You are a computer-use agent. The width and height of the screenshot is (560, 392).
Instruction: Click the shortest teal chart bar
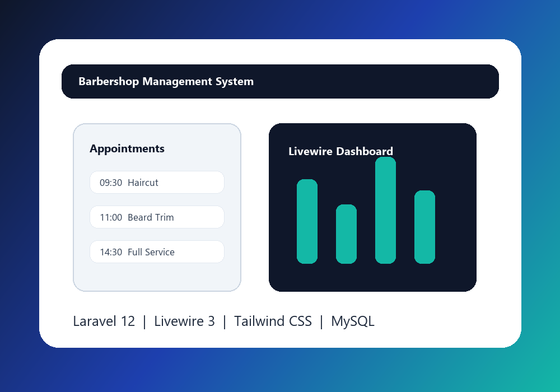tap(346, 234)
